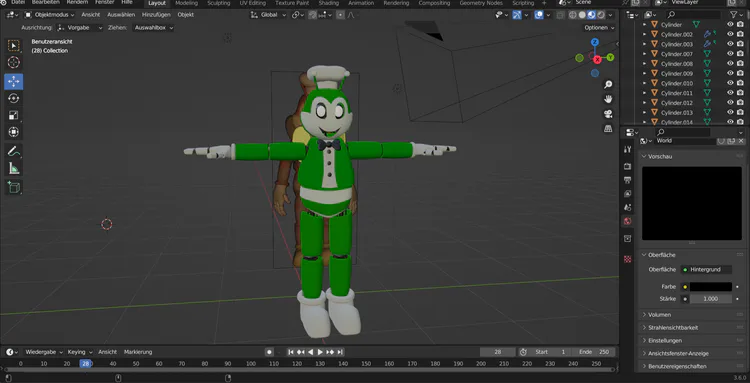
Task: Play the animation forward
Action: (320, 352)
